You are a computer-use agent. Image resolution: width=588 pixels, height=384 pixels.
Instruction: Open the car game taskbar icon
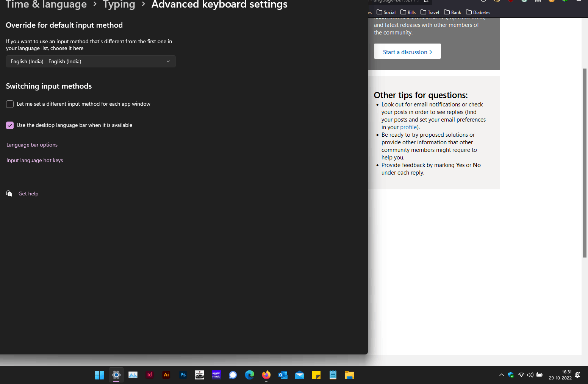coord(200,375)
